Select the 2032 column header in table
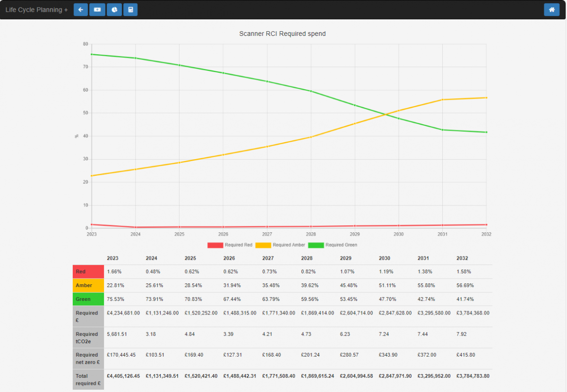This screenshot has height=392, width=567. pos(462,258)
